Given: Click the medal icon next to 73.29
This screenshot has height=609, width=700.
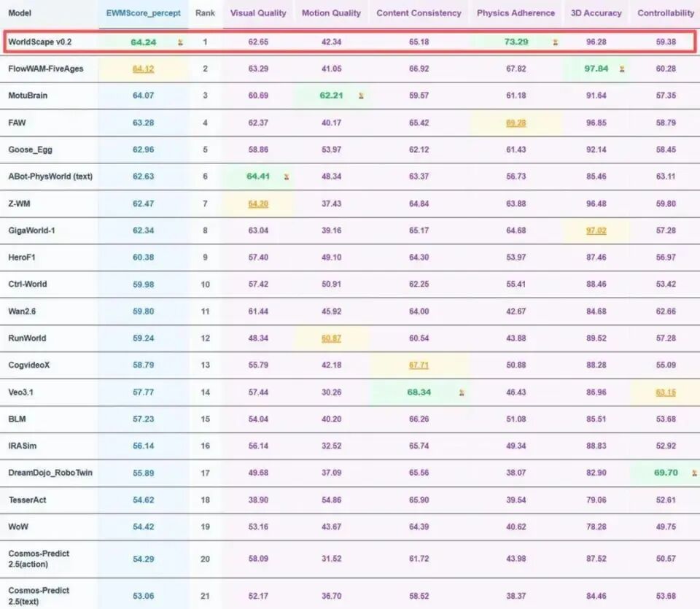Looking at the screenshot, I should 555,42.
